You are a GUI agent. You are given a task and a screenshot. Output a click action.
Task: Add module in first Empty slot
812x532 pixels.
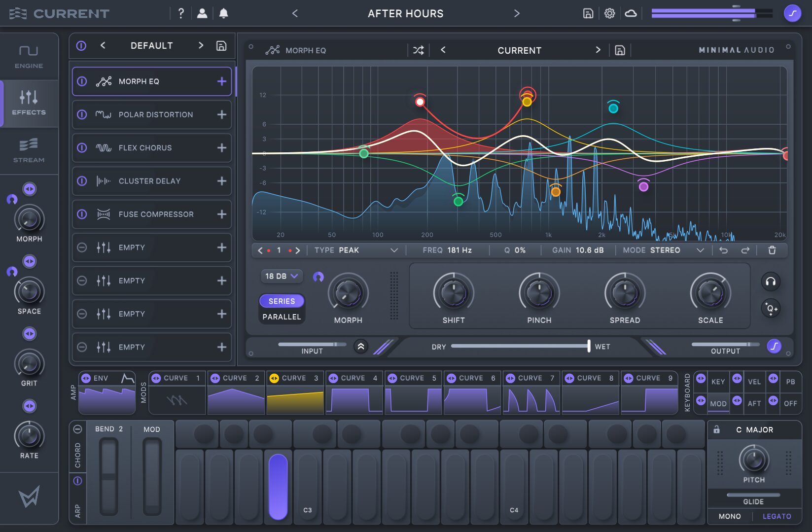222,248
